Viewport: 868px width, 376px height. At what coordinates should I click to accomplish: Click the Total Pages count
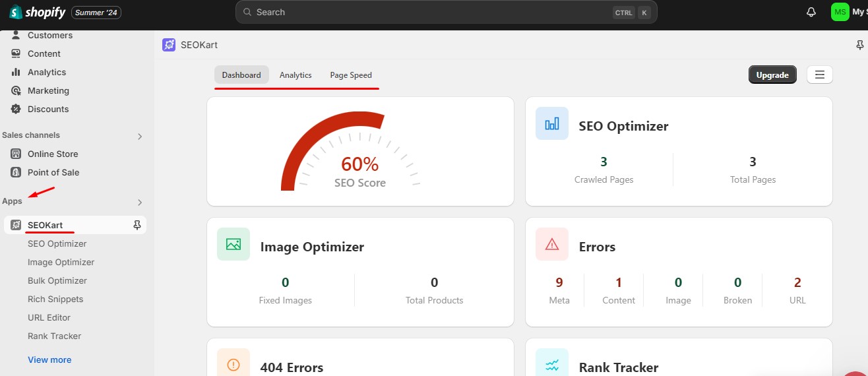[753, 162]
